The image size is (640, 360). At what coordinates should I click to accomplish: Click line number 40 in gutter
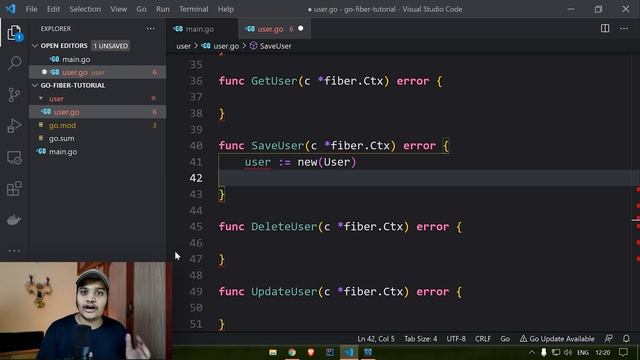(196, 146)
